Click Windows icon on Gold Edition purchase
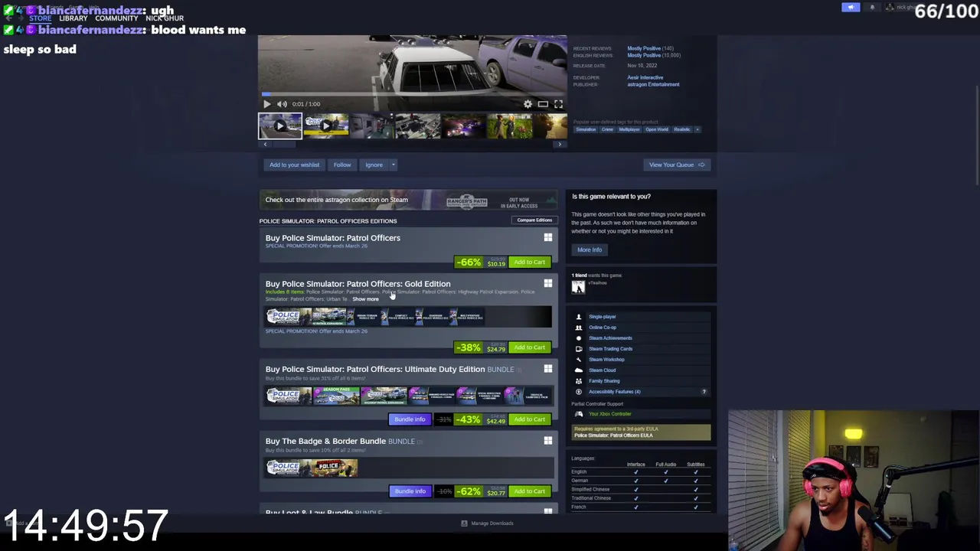 548,284
